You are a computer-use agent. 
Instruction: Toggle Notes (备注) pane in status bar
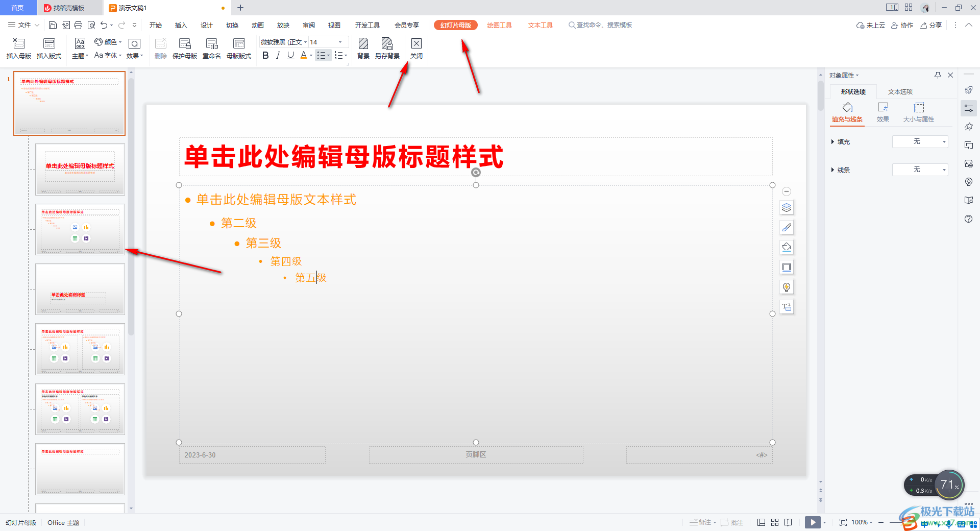(702, 522)
